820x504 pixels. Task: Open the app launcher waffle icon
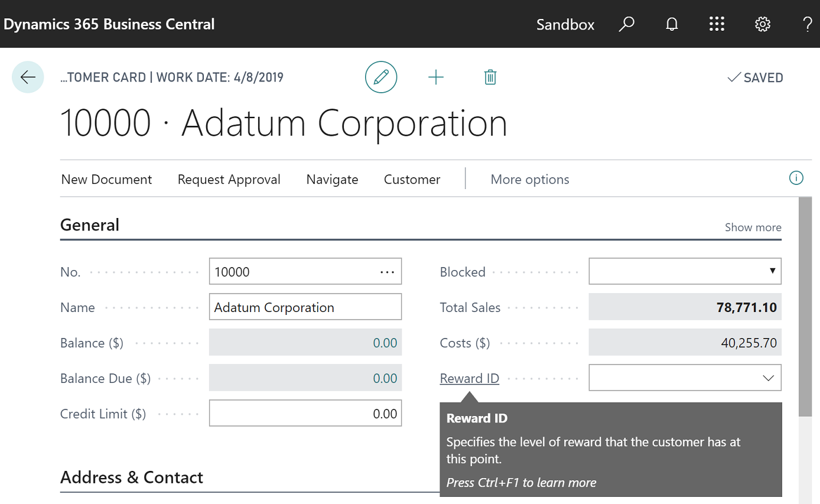(x=717, y=24)
